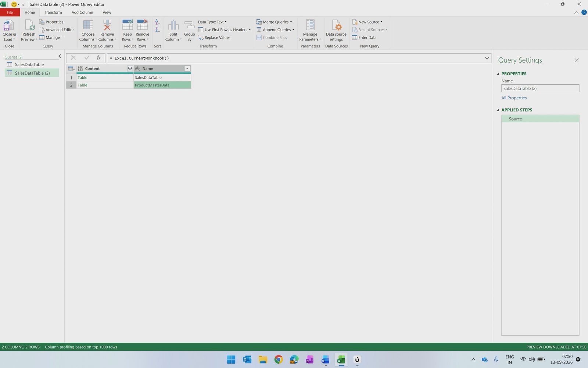Open Google Chrome from the taskbar
The height and width of the screenshot is (368, 588).
coord(279,360)
